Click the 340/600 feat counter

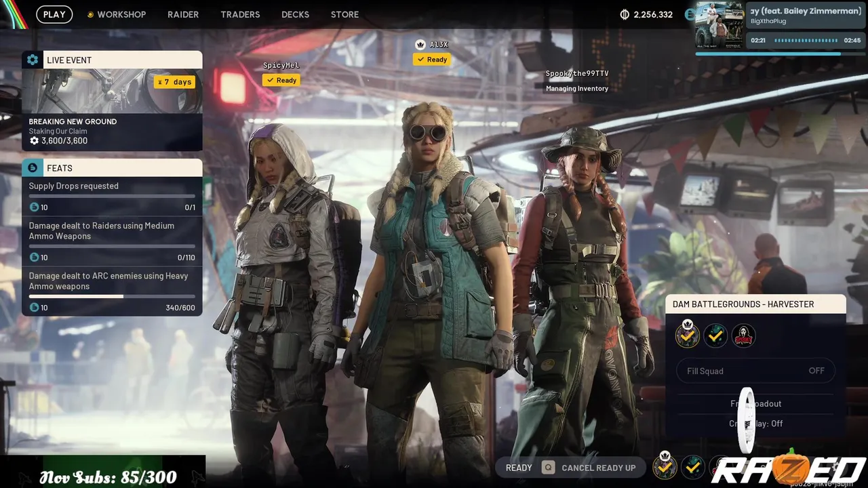click(180, 308)
